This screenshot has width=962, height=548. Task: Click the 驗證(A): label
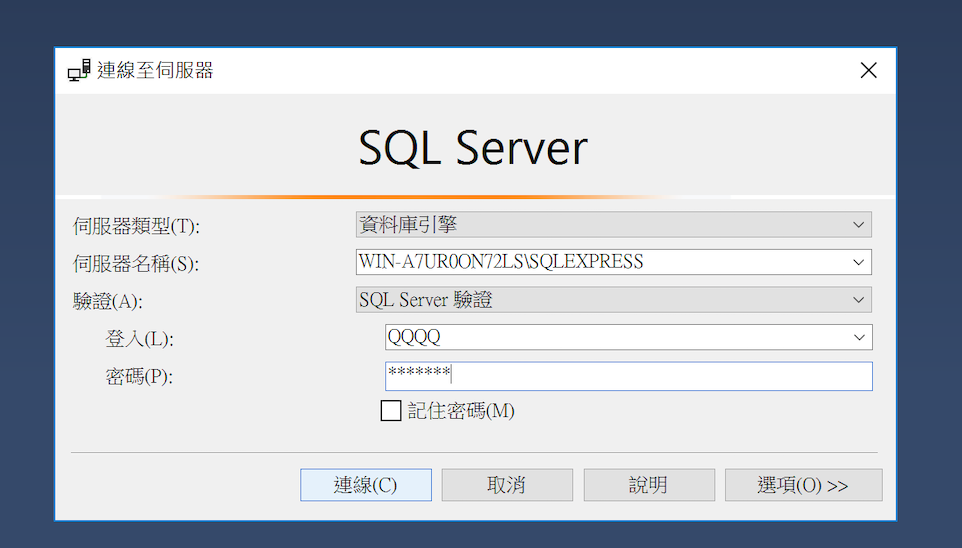pyautogui.click(x=107, y=301)
